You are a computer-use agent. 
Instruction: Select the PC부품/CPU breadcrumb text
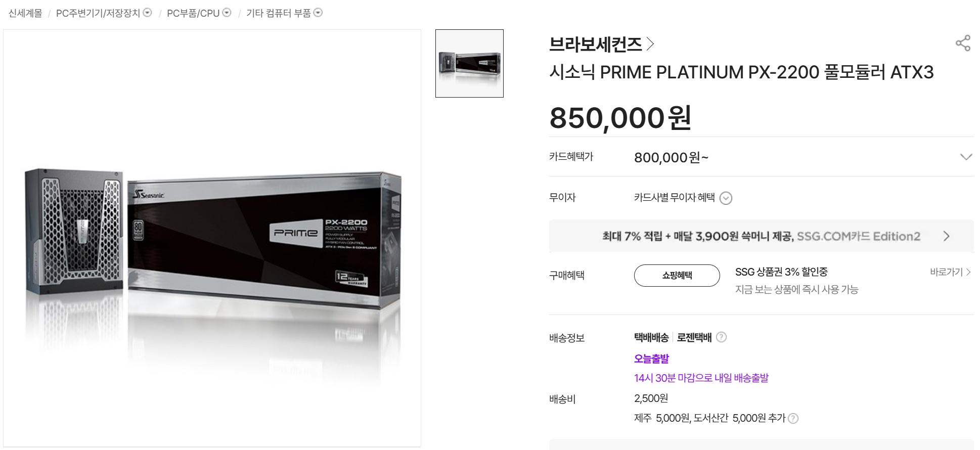point(193,13)
